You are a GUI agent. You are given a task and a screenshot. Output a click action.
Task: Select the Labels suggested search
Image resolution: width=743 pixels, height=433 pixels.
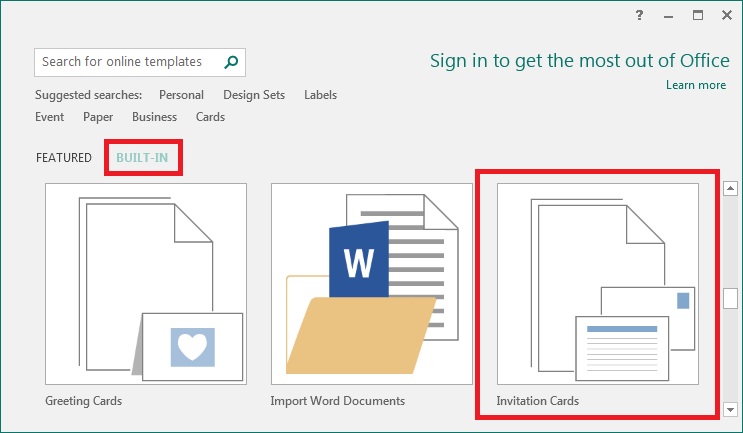click(320, 95)
